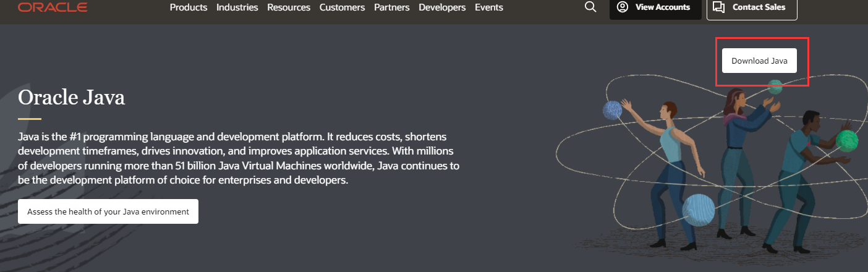868x272 pixels.
Task: Click the Contact Sales label text
Action: (x=759, y=7)
